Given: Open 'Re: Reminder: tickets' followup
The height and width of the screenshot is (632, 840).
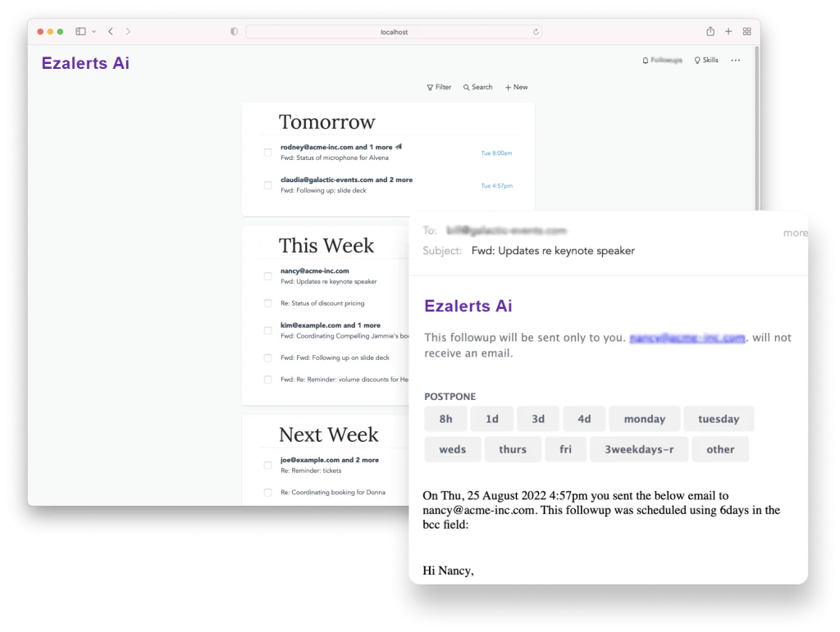Looking at the screenshot, I should pyautogui.click(x=311, y=471).
